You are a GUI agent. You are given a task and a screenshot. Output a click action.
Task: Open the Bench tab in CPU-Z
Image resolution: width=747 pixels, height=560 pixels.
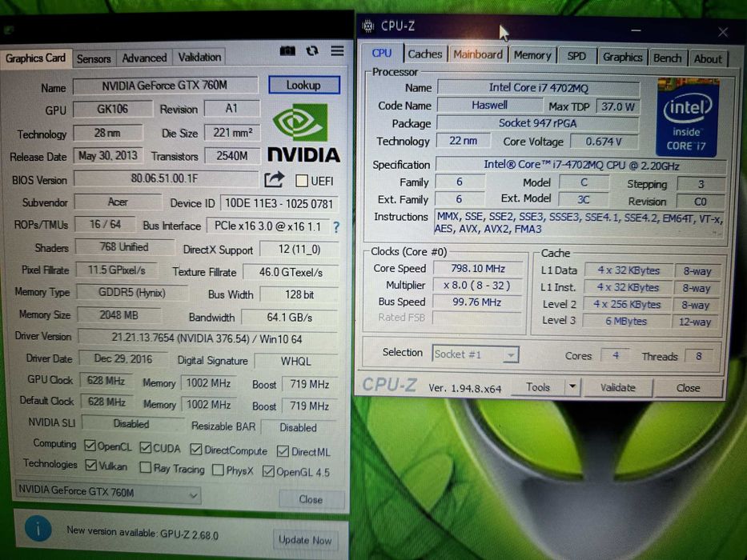[668, 58]
